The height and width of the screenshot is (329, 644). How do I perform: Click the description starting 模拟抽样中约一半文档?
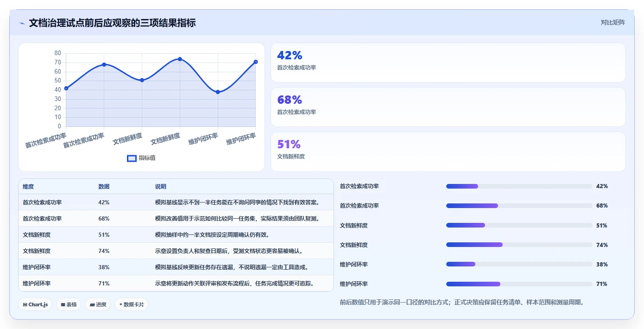point(212,235)
